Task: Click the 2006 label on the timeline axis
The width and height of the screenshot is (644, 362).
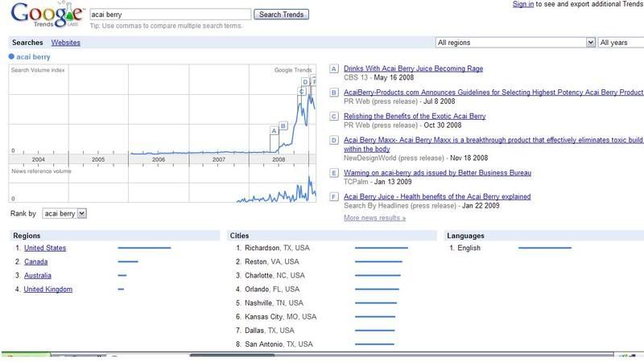Action: [159, 159]
